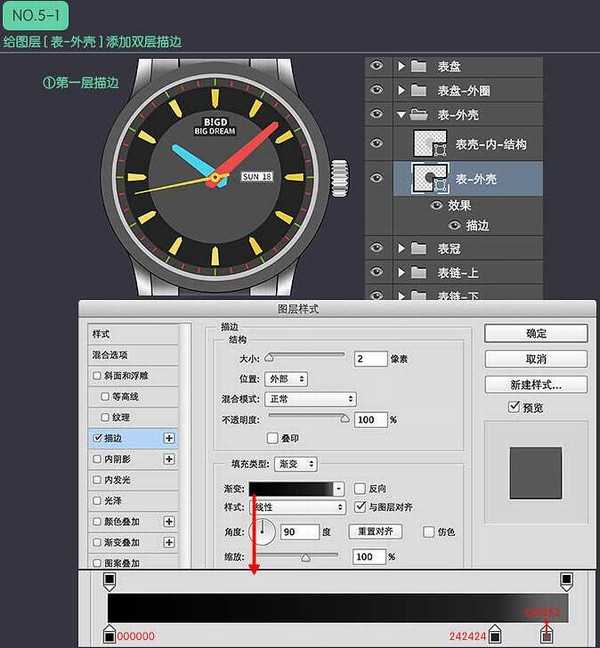Click the plus icon beside 颜色叠加 style
Viewport: 600px width, 648px height.
[169, 521]
